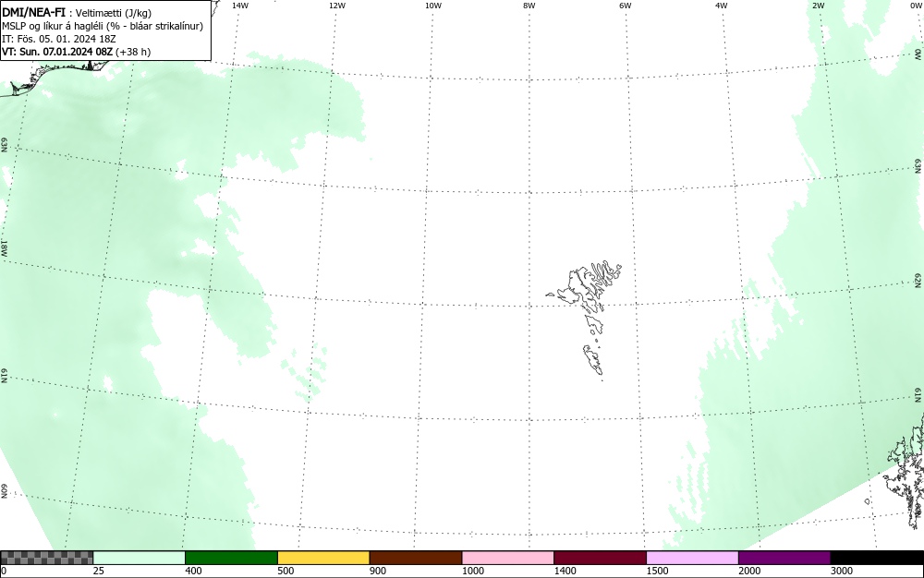This screenshot has height=578, width=924.
Task: Click the 14W longitude label
Action: pos(240,6)
